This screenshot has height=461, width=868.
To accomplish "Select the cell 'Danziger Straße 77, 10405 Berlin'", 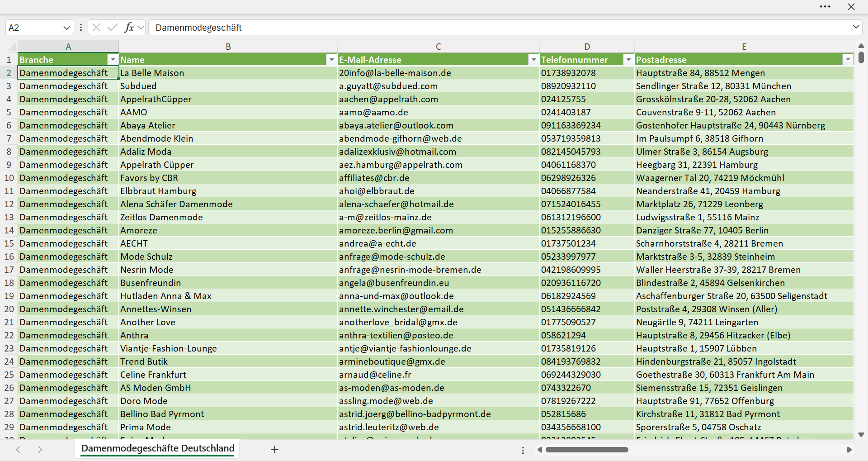I will coord(744,230).
